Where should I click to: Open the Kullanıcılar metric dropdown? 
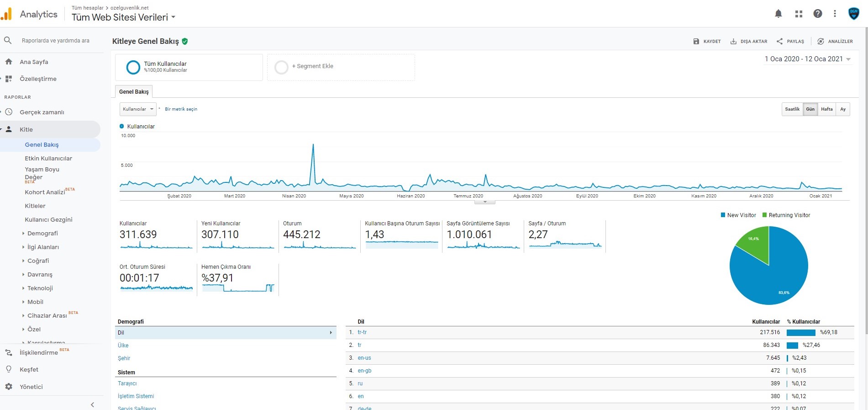coord(138,109)
